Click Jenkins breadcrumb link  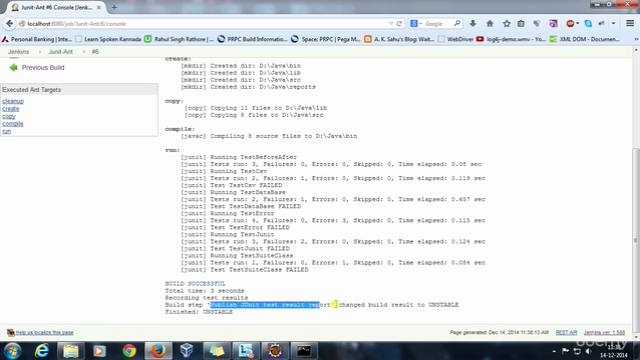[x=18, y=52]
